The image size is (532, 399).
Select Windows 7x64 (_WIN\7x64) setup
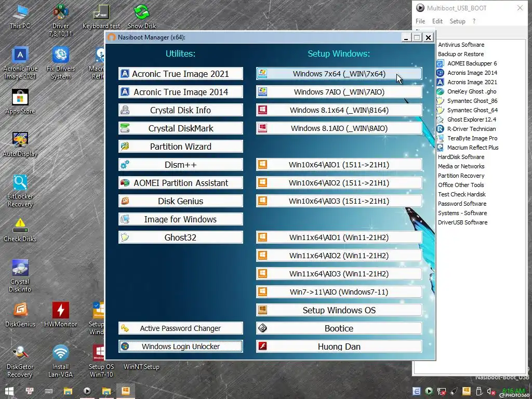pyautogui.click(x=339, y=74)
